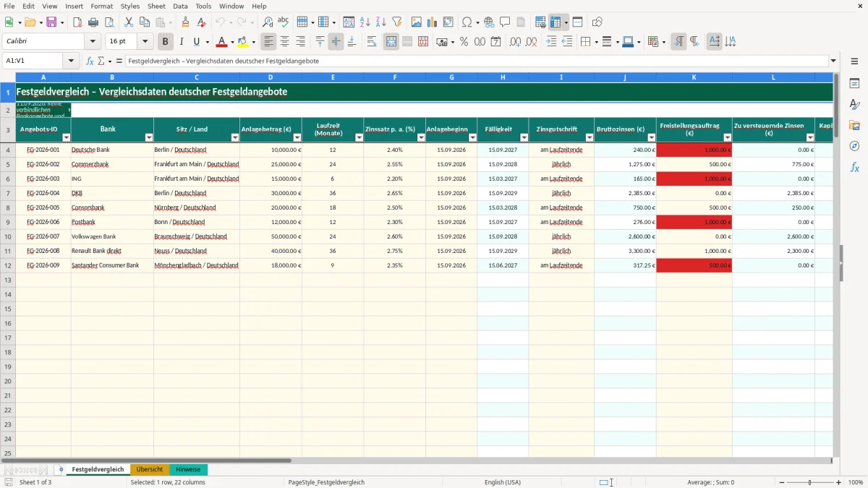This screenshot has height=488, width=868.
Task: Click the English (USA) language status
Action: pos(503,482)
